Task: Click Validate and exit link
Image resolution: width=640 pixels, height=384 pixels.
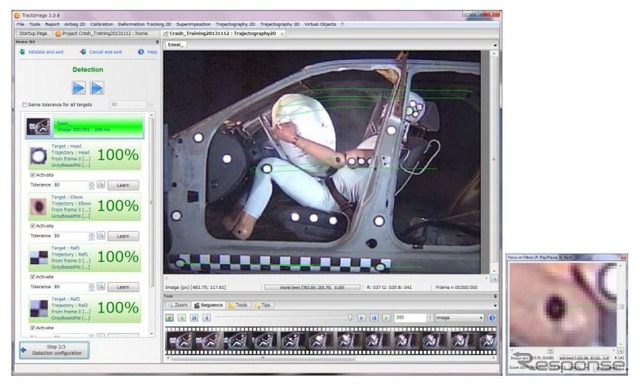Action: click(x=45, y=52)
